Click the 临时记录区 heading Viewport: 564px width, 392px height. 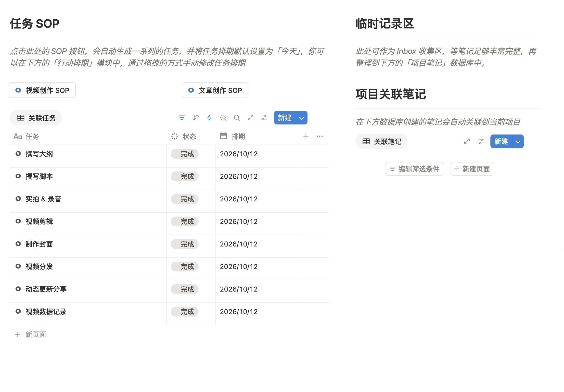tap(385, 24)
